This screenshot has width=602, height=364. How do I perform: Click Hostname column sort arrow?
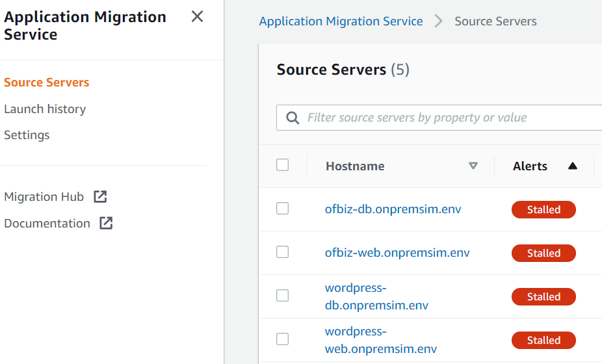pyautogui.click(x=473, y=166)
